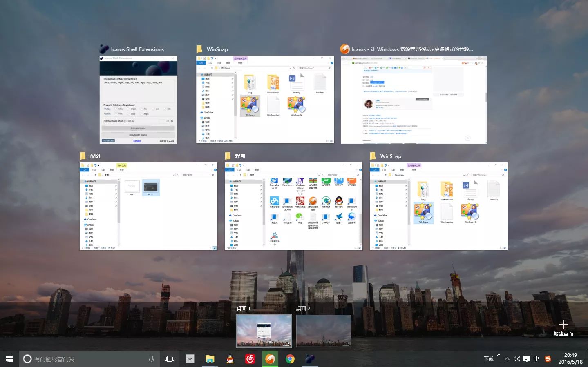Click the browser logo beside the Icaros page title
Image resolution: width=588 pixels, height=367 pixels.
coord(345,49)
